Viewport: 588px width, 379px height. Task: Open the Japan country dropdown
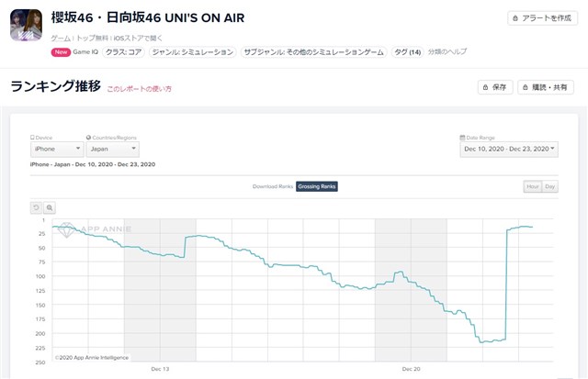click(x=112, y=149)
